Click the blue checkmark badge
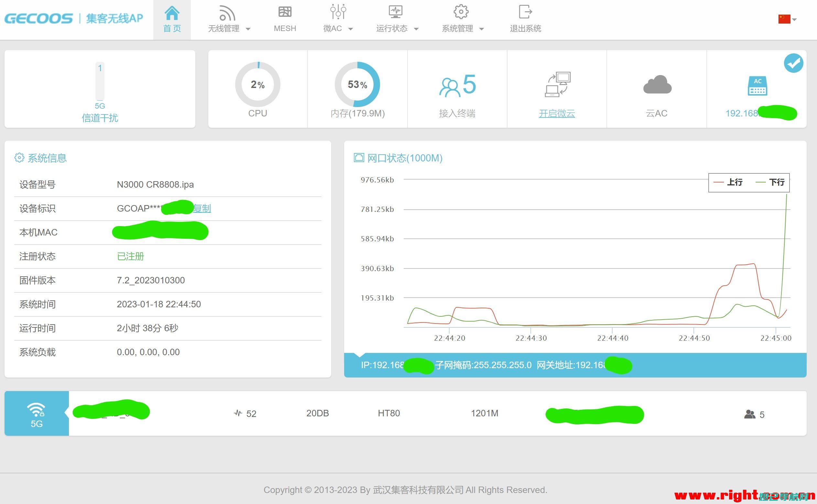The height and width of the screenshot is (504, 817). [793, 63]
